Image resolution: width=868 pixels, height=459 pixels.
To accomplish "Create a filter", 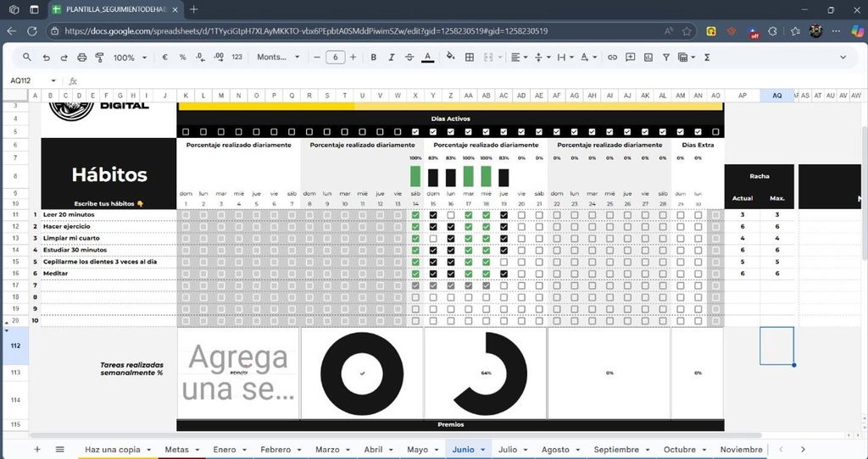I will [x=666, y=57].
